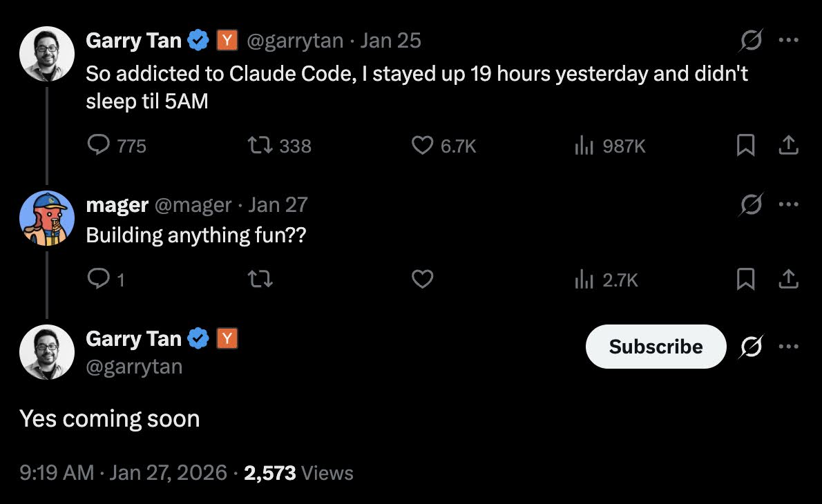Click Garry Tan's blue verified badge
822x504 pixels.
click(199, 39)
